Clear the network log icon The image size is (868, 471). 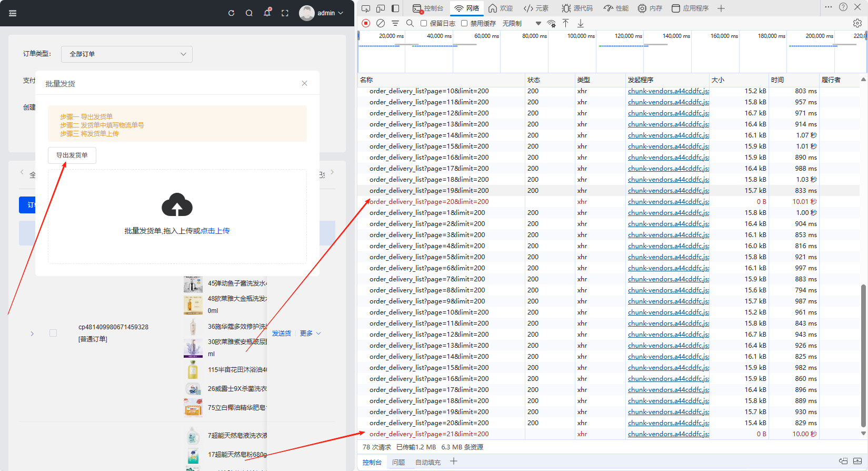click(x=381, y=23)
